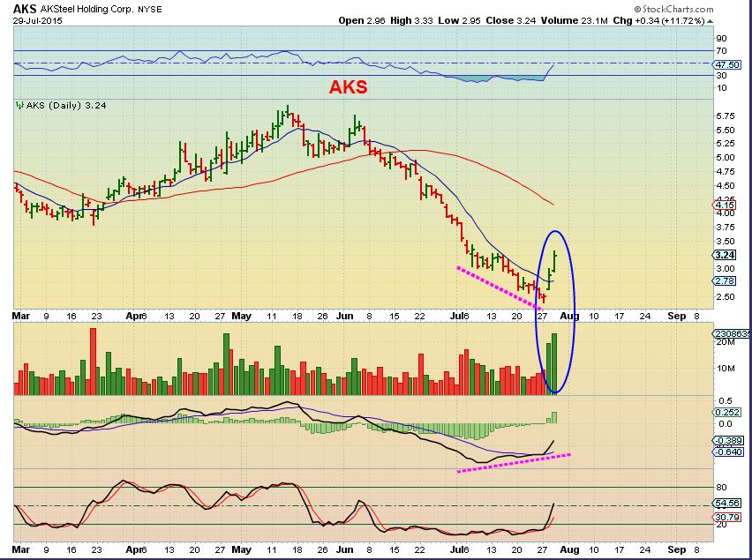Click the MACD line tag -0.389

pyautogui.click(x=728, y=440)
